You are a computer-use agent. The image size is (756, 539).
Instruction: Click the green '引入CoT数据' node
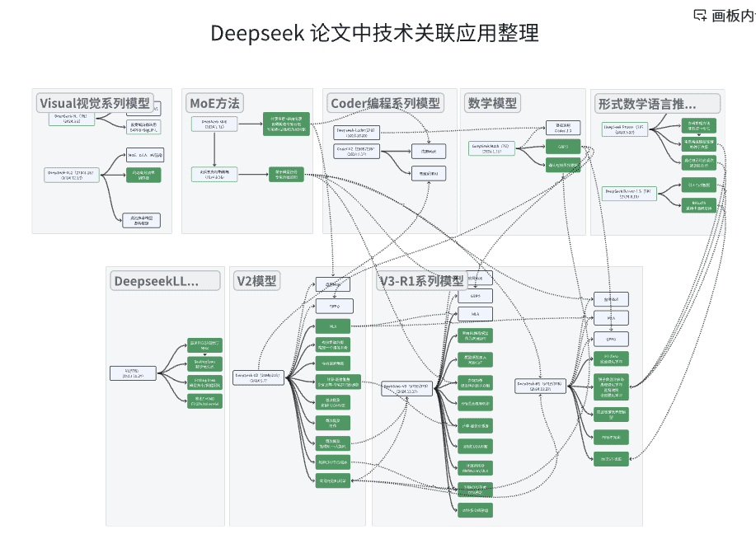coord(698,185)
